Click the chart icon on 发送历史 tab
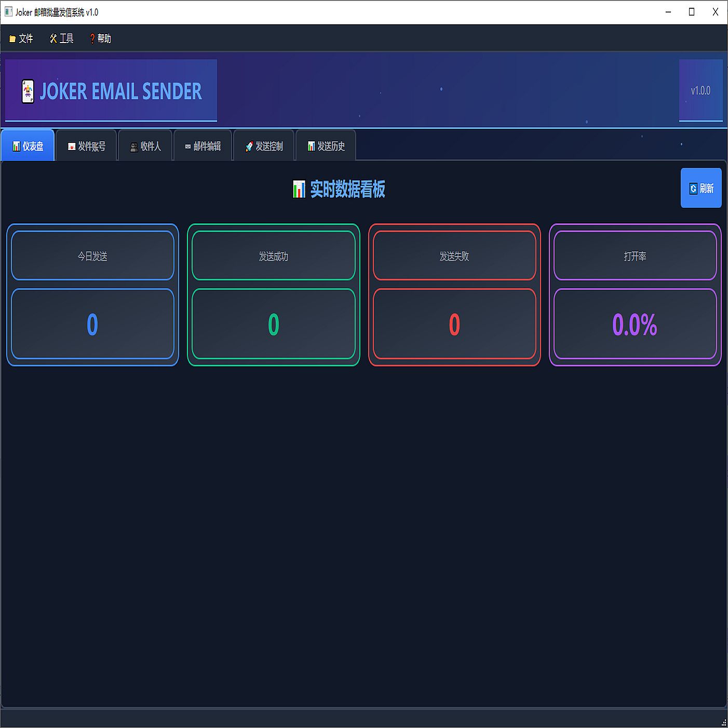 311,147
